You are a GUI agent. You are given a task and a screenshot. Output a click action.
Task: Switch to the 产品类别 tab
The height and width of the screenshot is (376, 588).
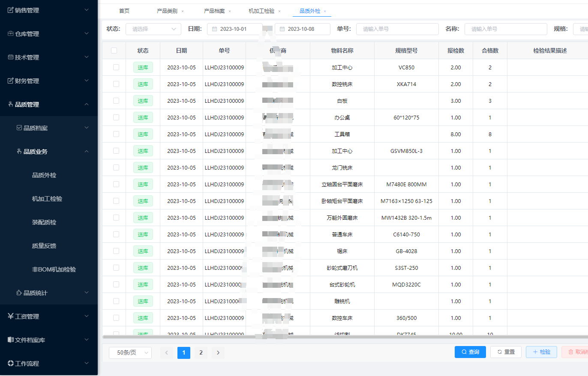pyautogui.click(x=167, y=11)
